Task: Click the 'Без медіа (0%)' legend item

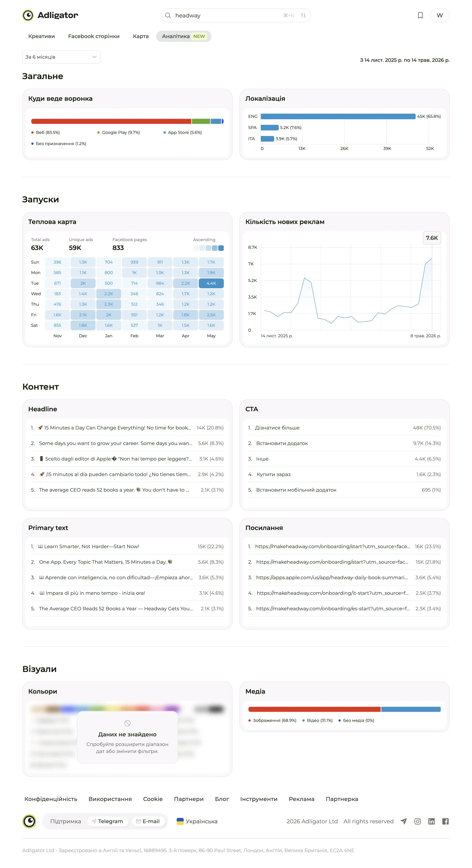Action: (x=356, y=720)
